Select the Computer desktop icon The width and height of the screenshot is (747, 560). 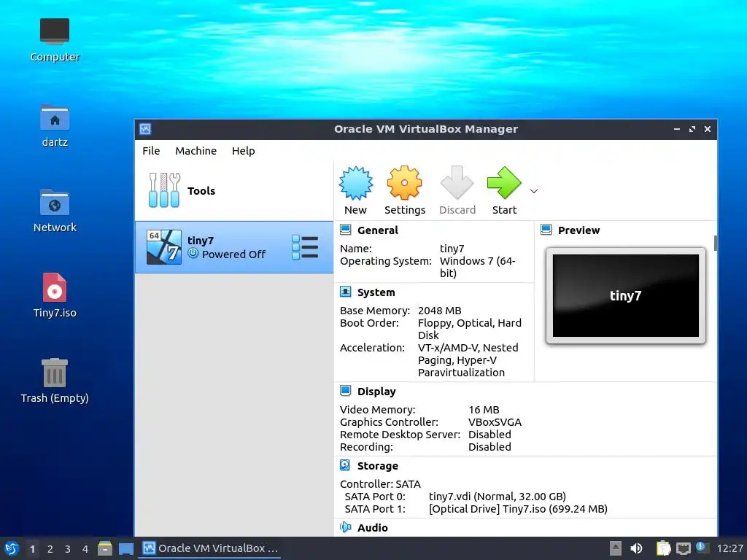coord(55,39)
